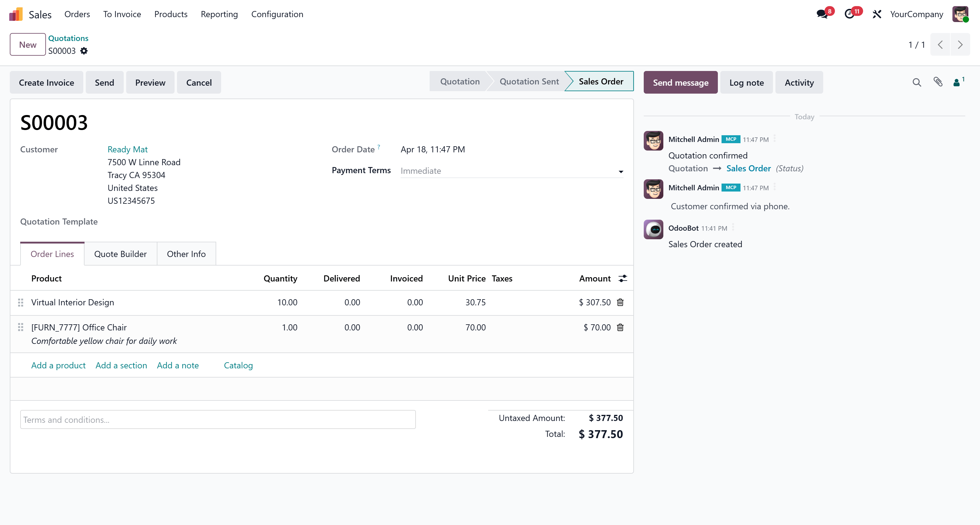Viewport: 980px width, 525px height.
Task: Switch to the Other Info tab
Action: 186,254
